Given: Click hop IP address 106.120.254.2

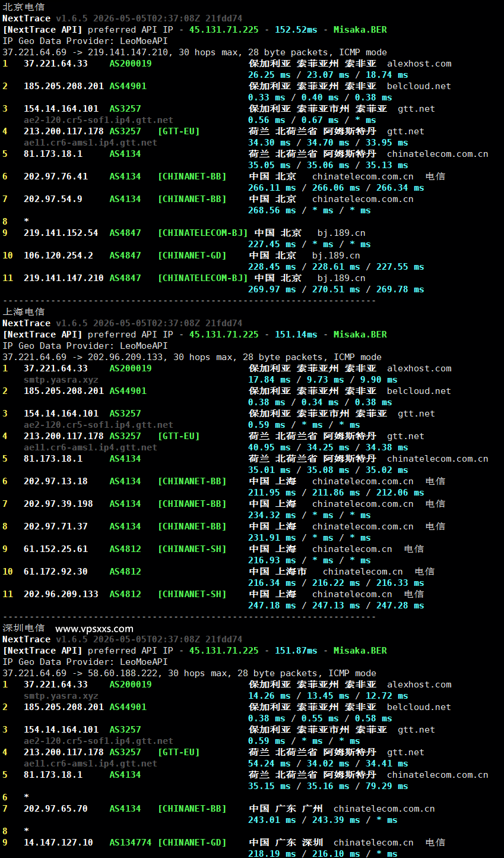Looking at the screenshot, I should pyautogui.click(x=58, y=255).
